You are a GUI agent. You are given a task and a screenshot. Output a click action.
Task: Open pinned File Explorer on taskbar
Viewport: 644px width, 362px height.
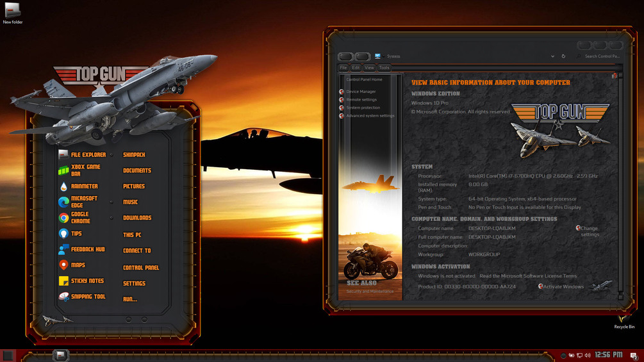pyautogui.click(x=60, y=356)
